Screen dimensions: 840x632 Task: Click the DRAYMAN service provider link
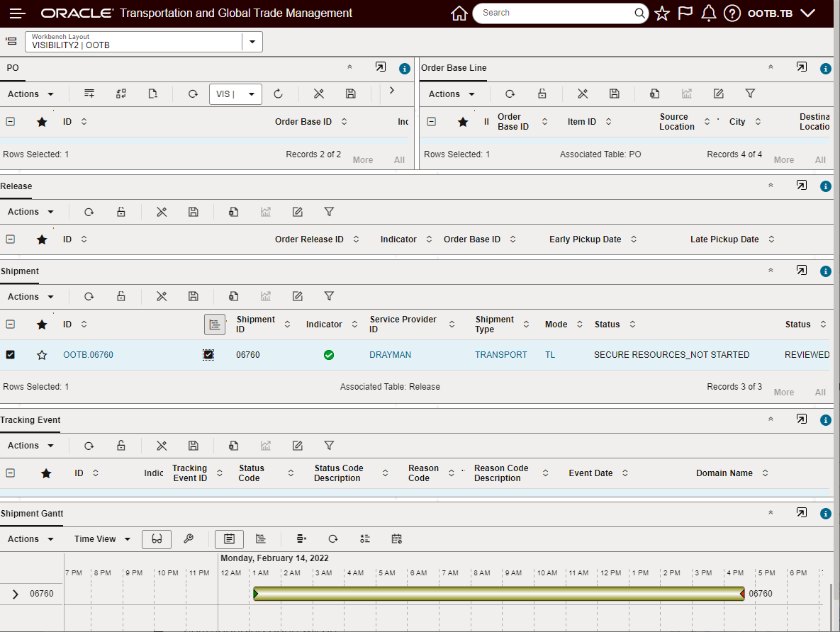pos(390,355)
